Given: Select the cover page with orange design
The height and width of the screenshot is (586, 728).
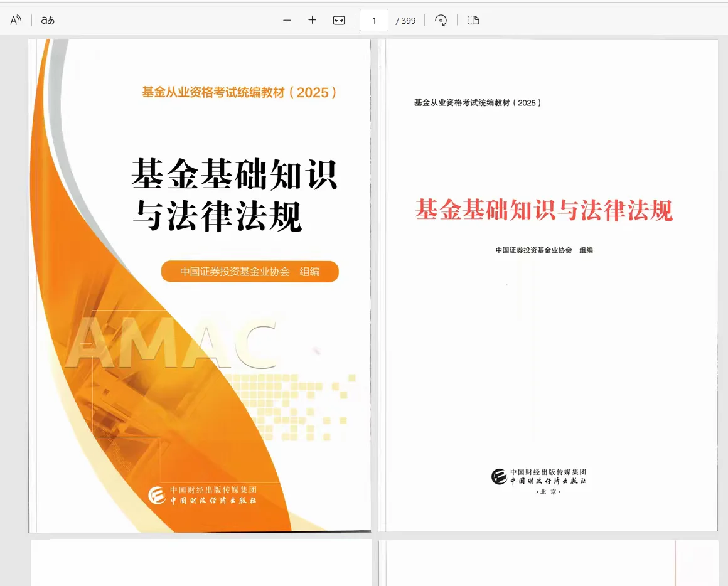Looking at the screenshot, I should click(x=200, y=285).
